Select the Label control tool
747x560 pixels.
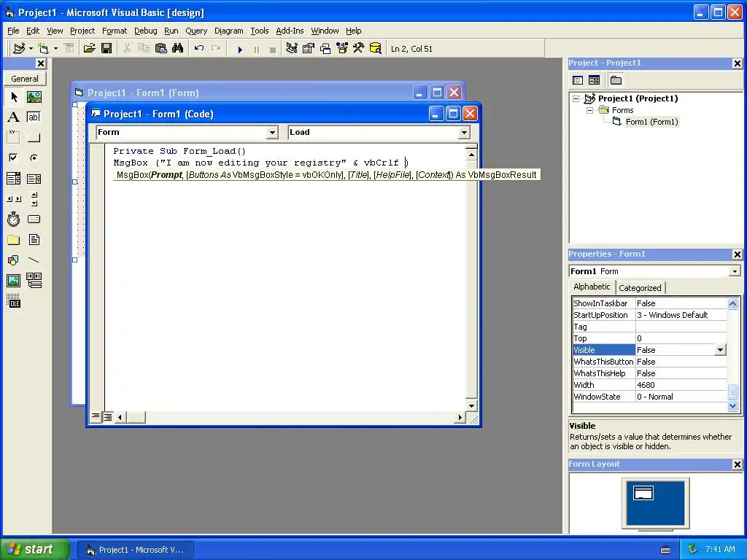pos(14,117)
